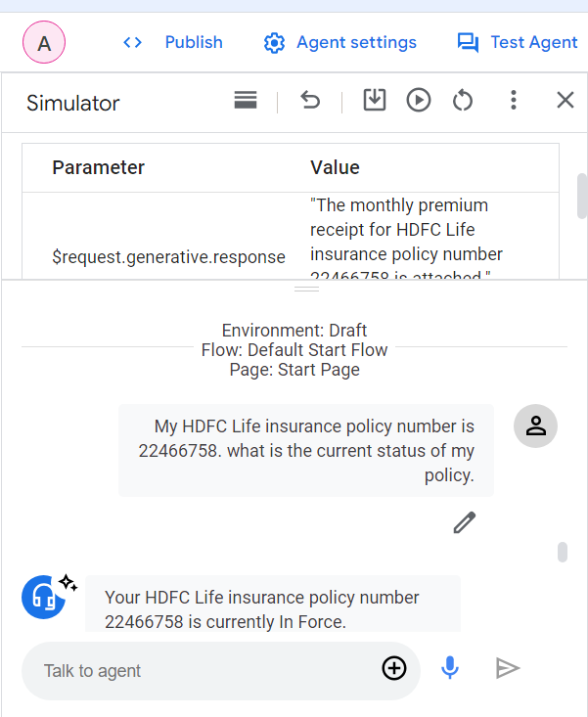This screenshot has height=717, width=588.
Task: Reset the conversation with the circular arrow
Action: tap(462, 100)
